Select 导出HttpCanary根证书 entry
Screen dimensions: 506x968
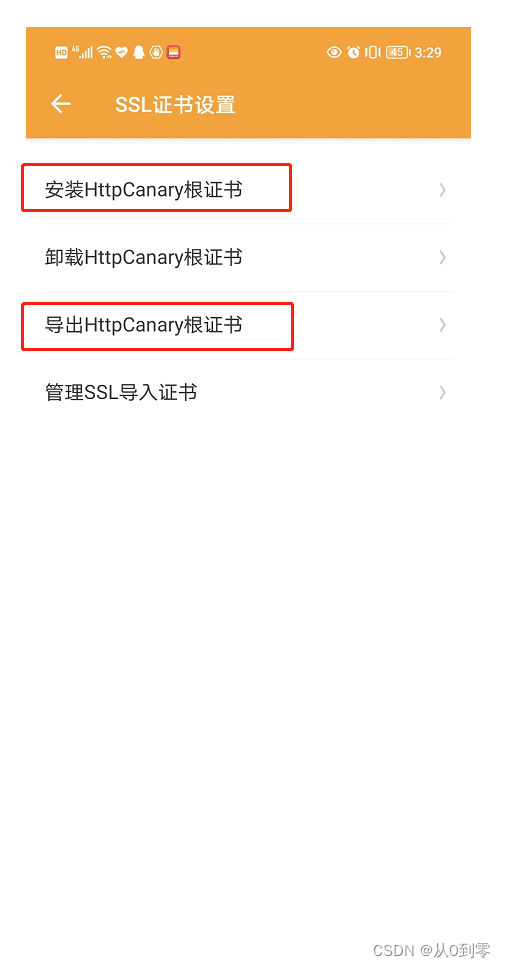click(x=249, y=325)
